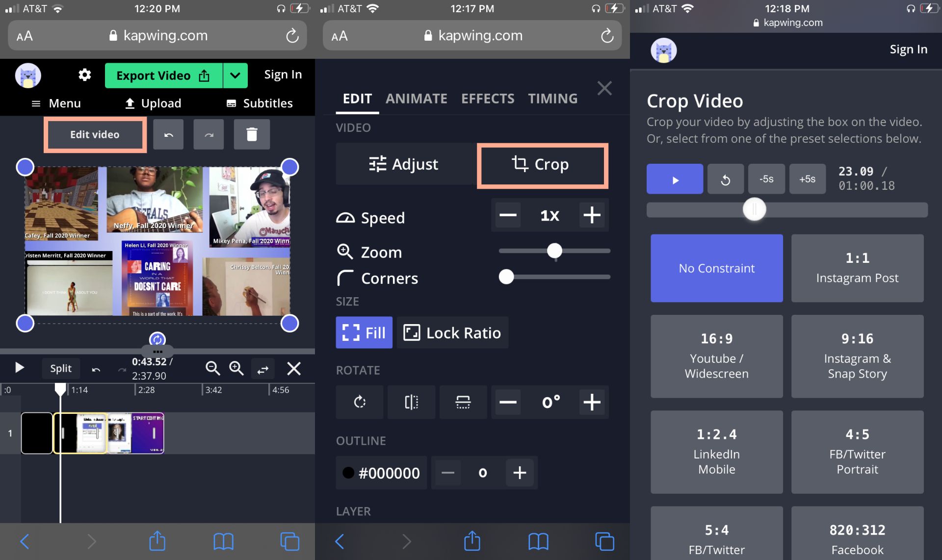Select the video clip thumbnail in the timeline
942x560 pixels.
[80, 433]
